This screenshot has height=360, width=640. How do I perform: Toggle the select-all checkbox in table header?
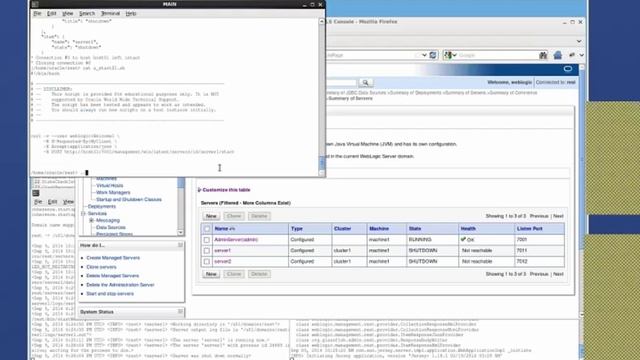[207, 229]
